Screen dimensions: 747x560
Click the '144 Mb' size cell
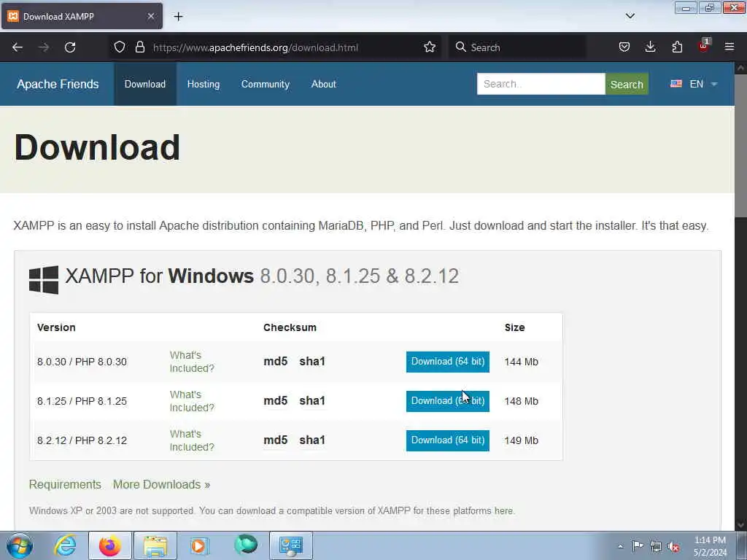(521, 362)
